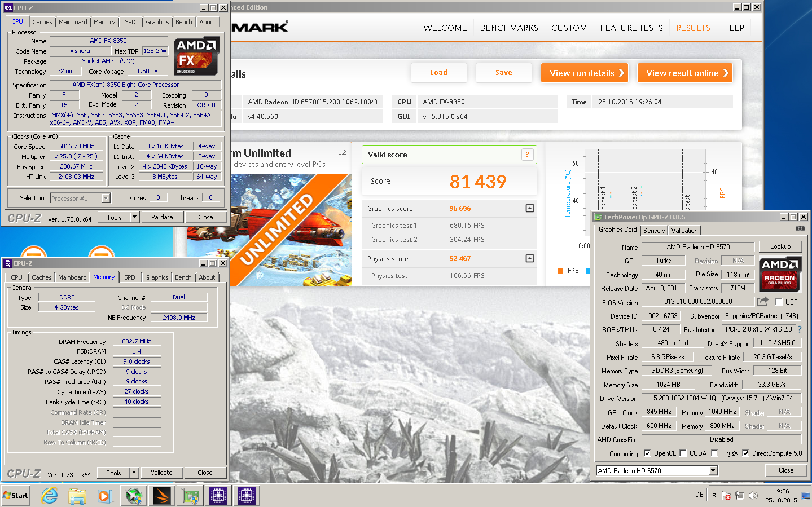Click the Show Desktop icon at the tray edge

coord(806,496)
